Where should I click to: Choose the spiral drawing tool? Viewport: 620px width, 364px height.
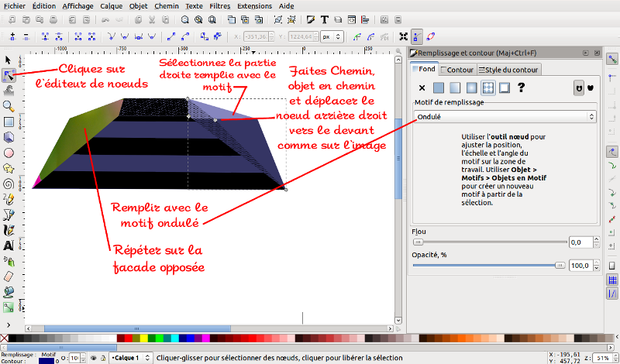9,184
